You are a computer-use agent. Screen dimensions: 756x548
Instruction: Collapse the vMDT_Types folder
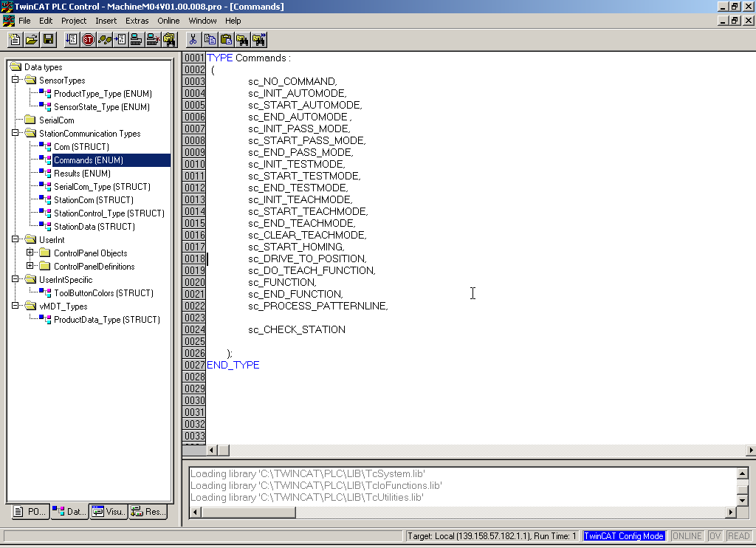[x=16, y=305]
